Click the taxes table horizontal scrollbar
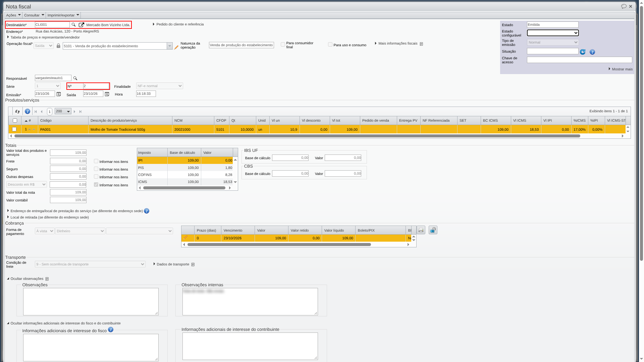644x362 pixels. (x=184, y=188)
